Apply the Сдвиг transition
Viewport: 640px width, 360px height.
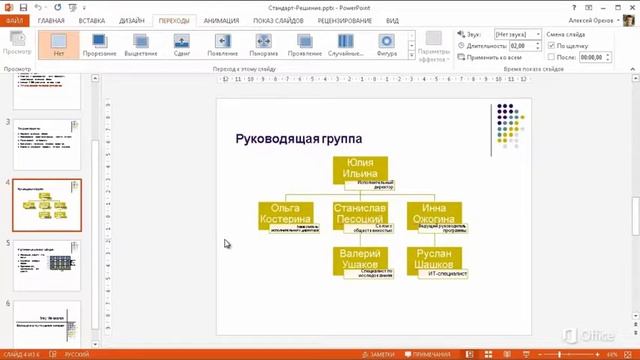[x=182, y=45]
